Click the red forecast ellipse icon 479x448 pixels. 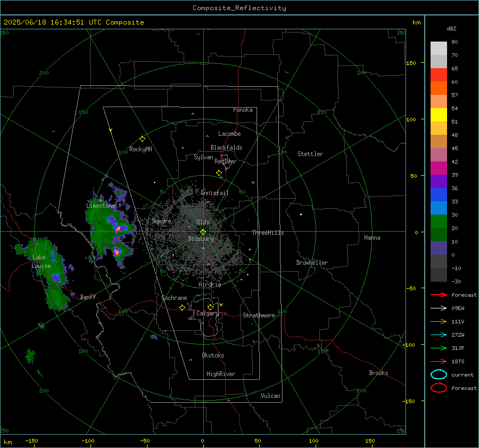point(439,388)
